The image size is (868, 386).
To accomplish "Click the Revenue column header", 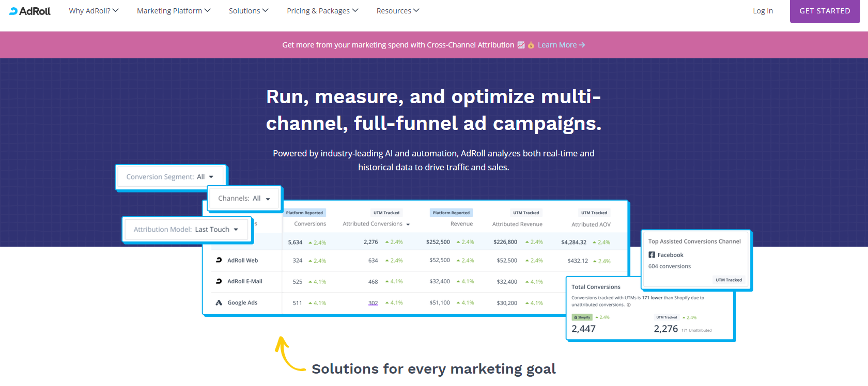I will [461, 224].
